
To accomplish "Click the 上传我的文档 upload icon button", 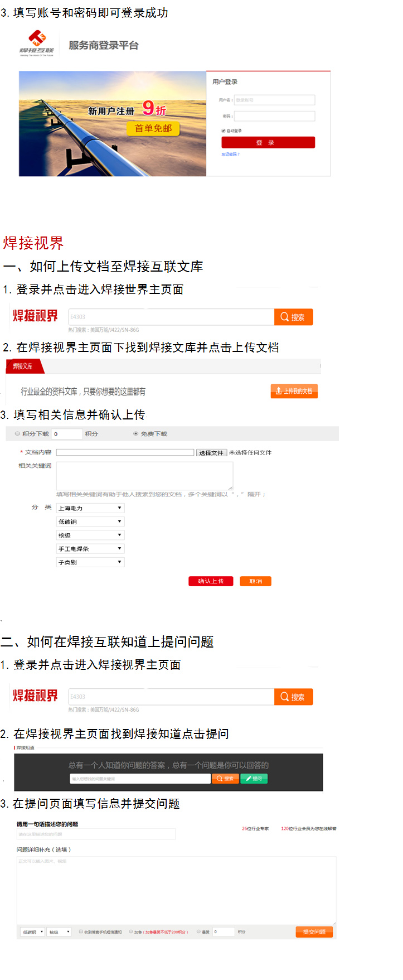I will 294,391.
